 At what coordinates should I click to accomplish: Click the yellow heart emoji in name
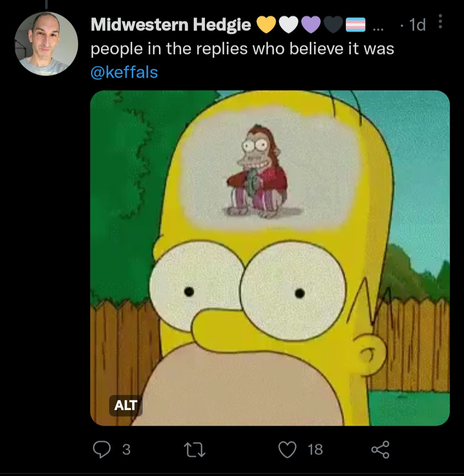pos(266,24)
